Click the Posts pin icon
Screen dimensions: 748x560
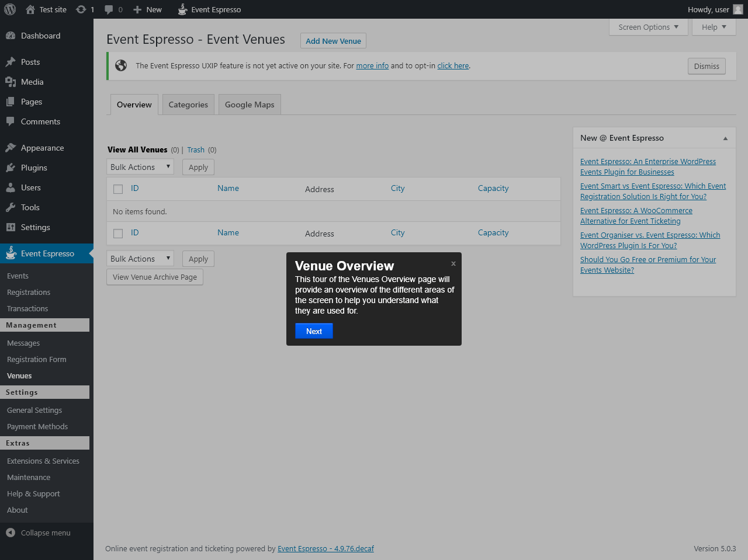click(x=11, y=62)
